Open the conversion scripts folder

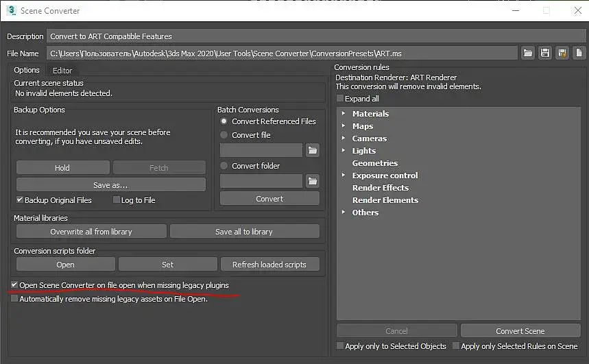pyautogui.click(x=65, y=264)
